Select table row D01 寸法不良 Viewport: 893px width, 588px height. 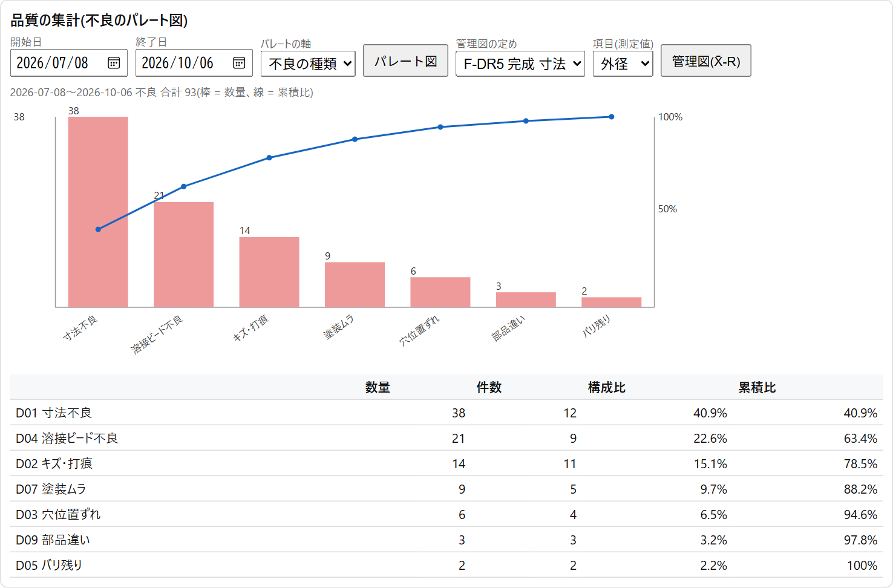coord(447,413)
